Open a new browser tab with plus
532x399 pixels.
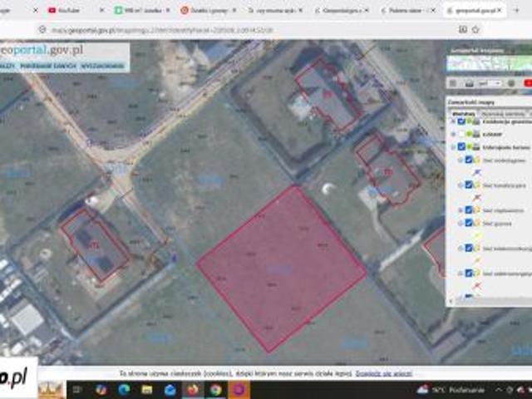tap(517, 11)
